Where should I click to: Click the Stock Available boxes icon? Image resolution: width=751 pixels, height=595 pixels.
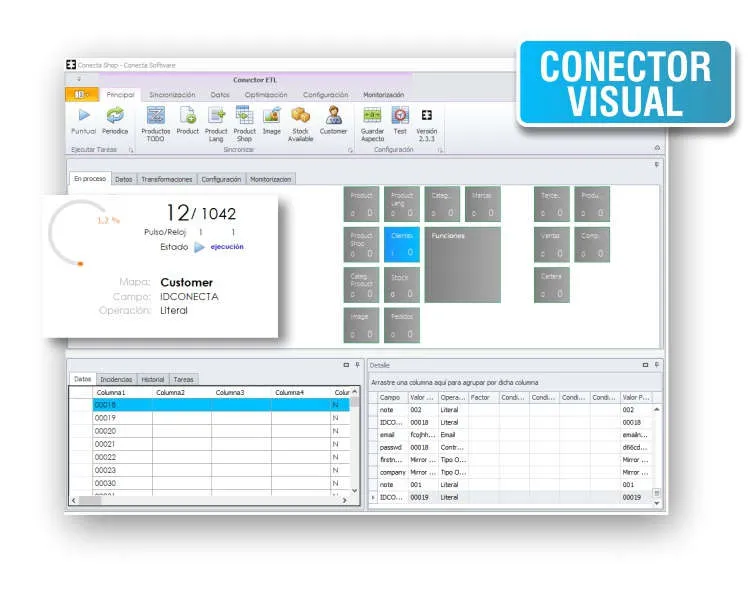(301, 115)
